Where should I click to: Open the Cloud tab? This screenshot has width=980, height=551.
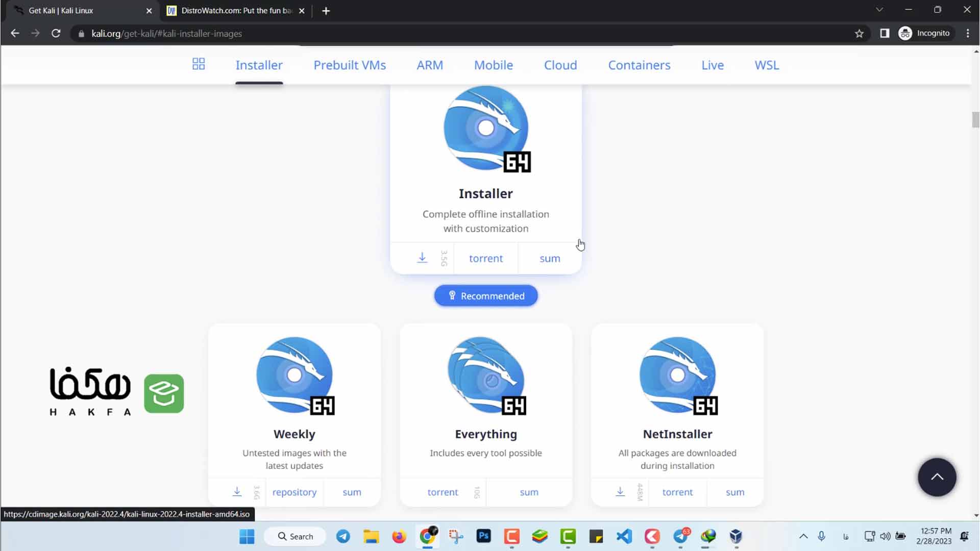pos(560,65)
